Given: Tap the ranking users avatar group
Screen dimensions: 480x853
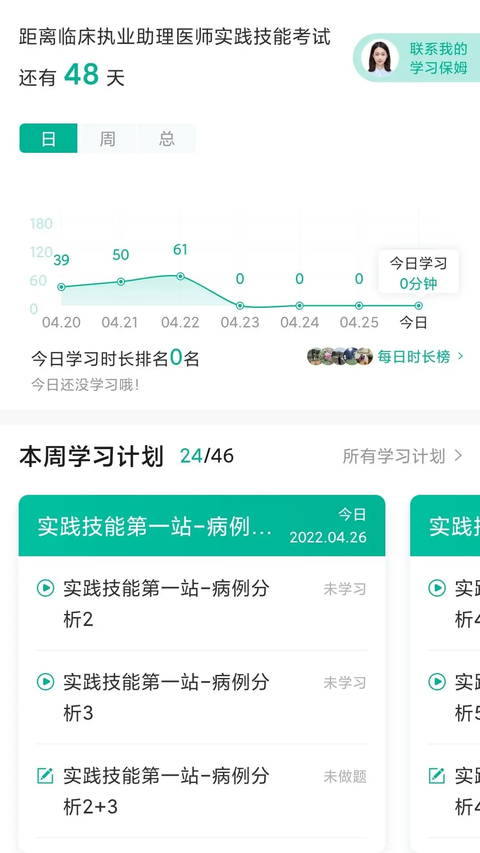Looking at the screenshot, I should pos(340,357).
